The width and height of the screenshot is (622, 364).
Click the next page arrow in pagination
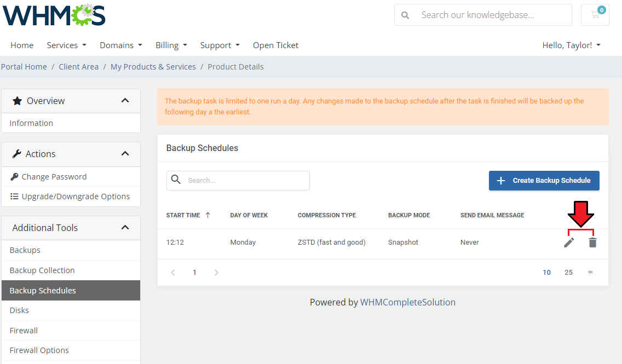pyautogui.click(x=216, y=273)
